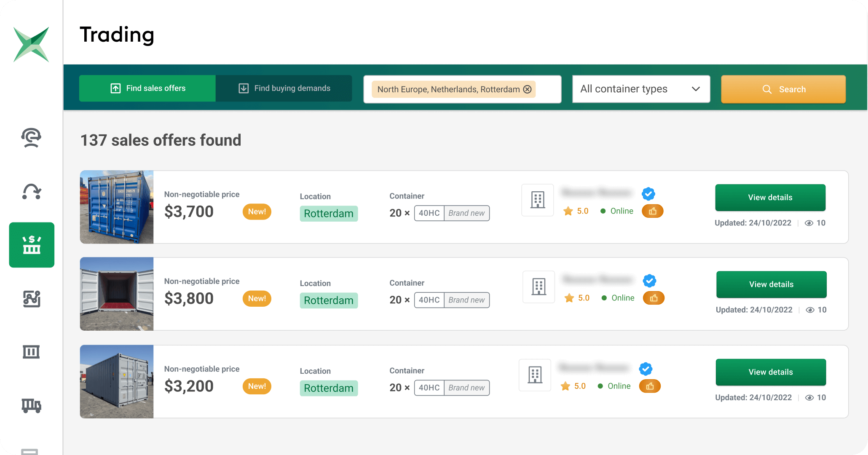Select the Find buying demands tab

pos(284,88)
